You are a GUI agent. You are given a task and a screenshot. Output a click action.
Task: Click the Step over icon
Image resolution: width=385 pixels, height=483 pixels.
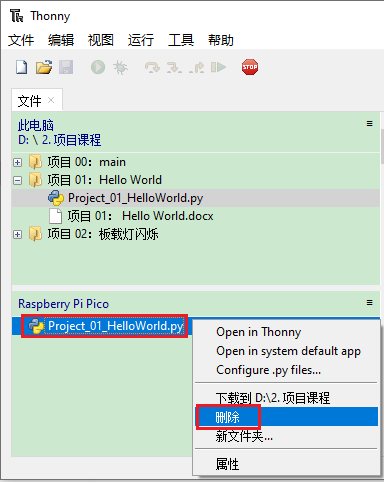click(x=152, y=67)
